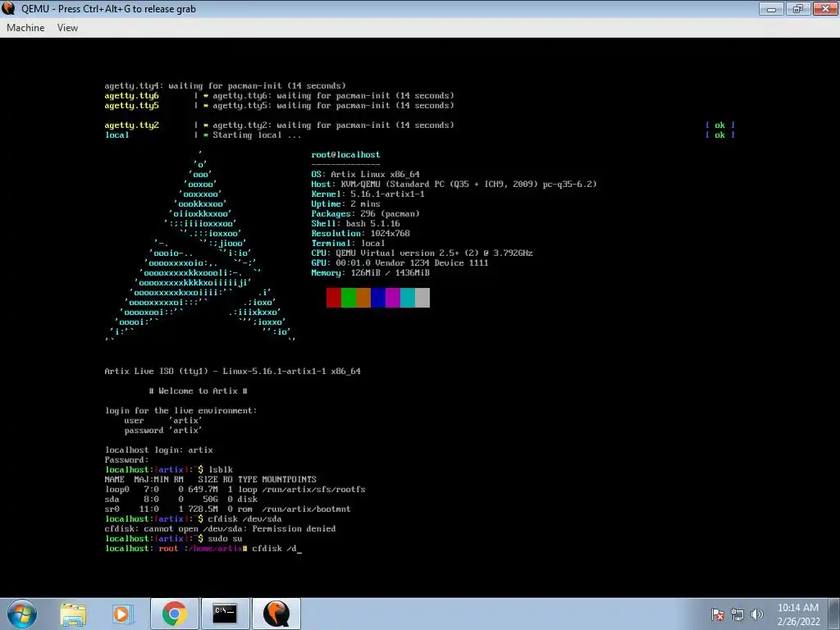Screen dimensions: 840x630
Task: Click the gray color block
Action: tap(422, 298)
